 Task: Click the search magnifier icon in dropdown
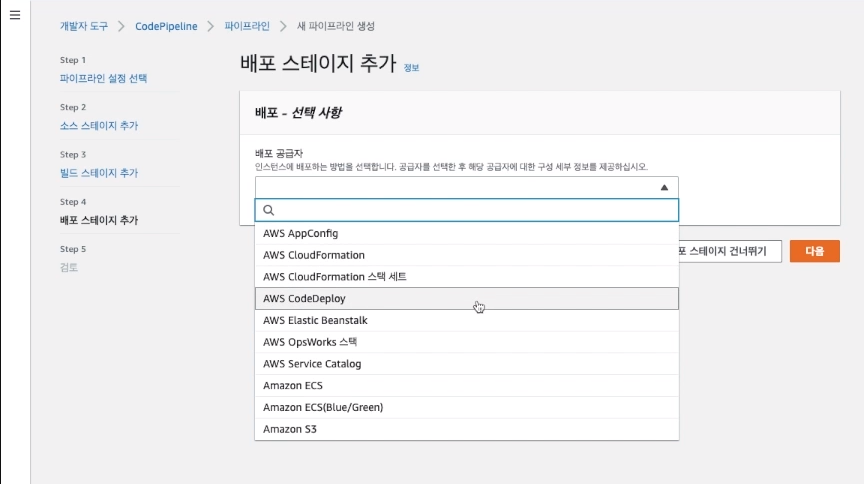pyautogui.click(x=268, y=210)
